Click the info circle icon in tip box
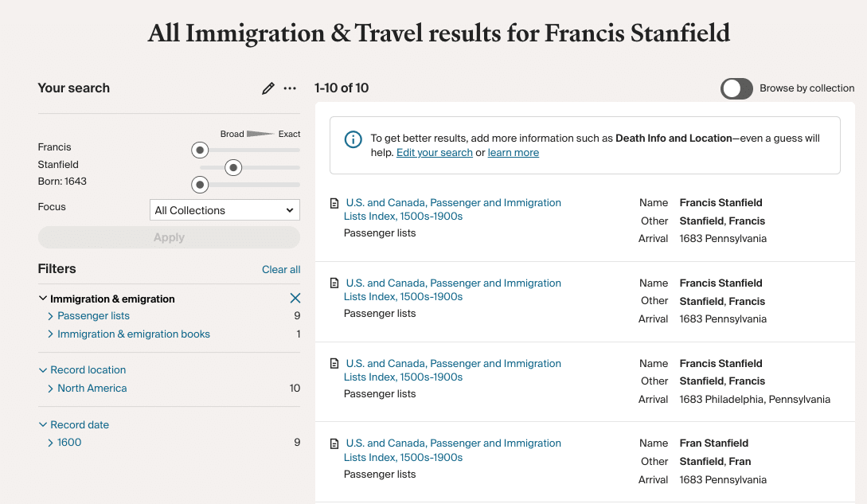 click(353, 139)
